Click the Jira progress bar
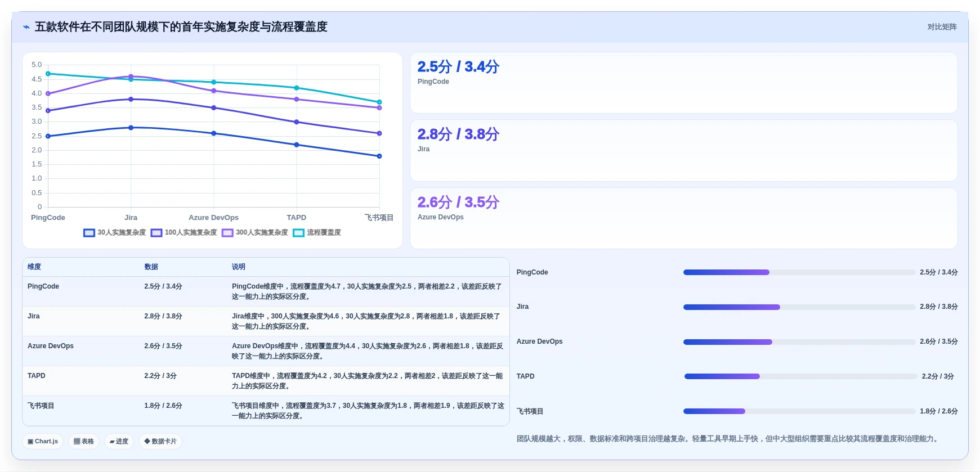 point(799,307)
